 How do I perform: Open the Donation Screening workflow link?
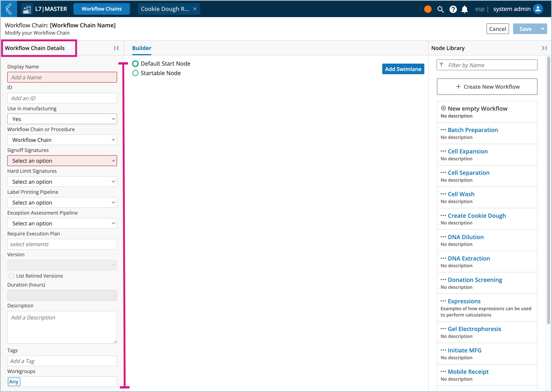coord(475,280)
